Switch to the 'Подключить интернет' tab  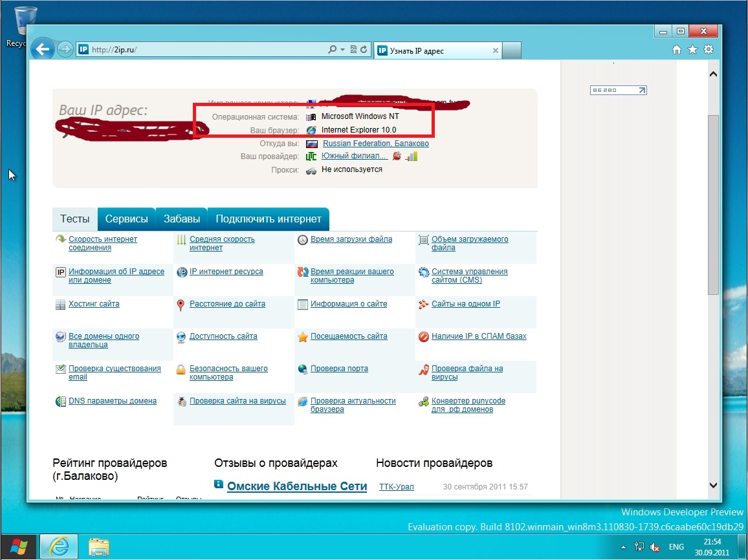(x=269, y=219)
